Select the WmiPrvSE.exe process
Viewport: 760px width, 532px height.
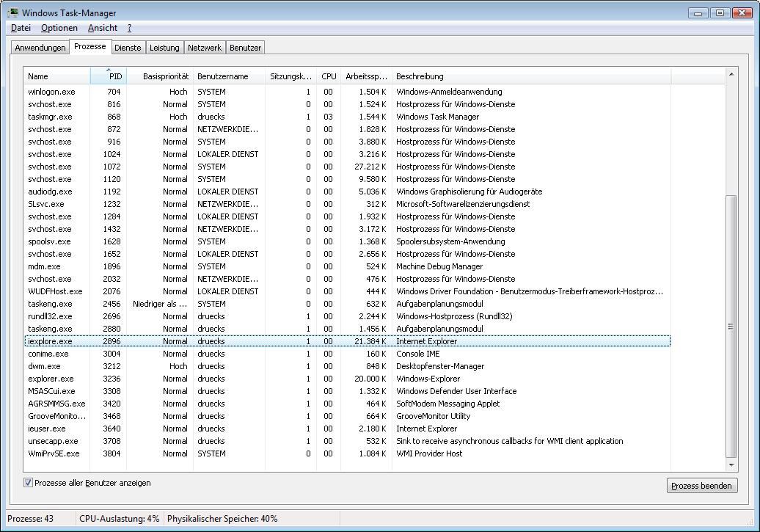click(x=348, y=453)
